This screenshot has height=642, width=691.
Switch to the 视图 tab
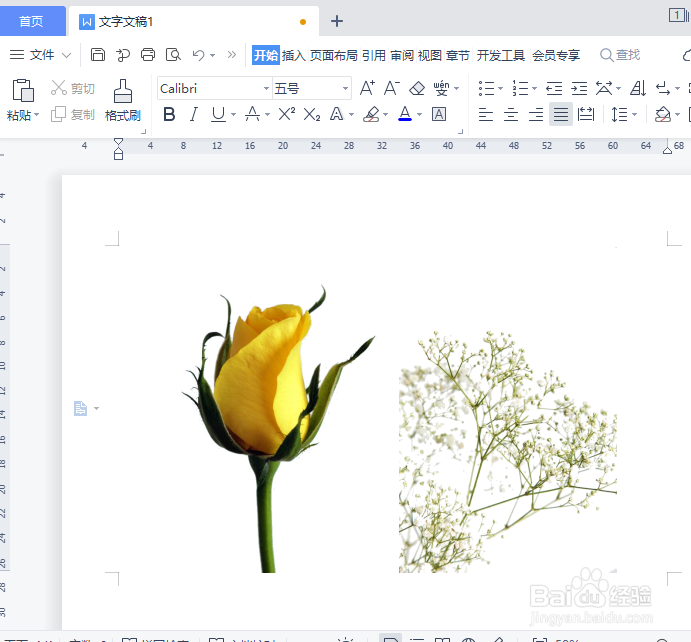click(x=430, y=55)
